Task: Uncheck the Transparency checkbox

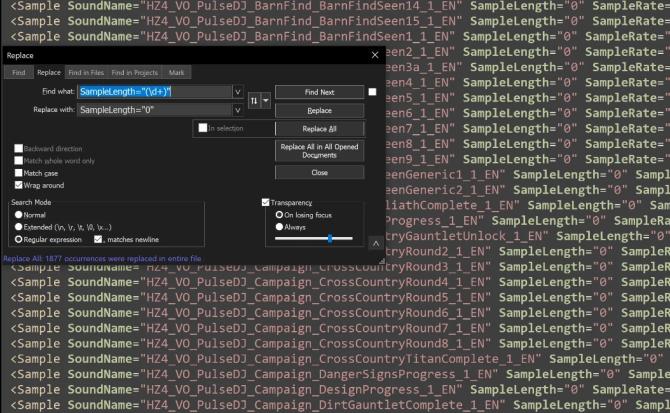Action: [266, 202]
